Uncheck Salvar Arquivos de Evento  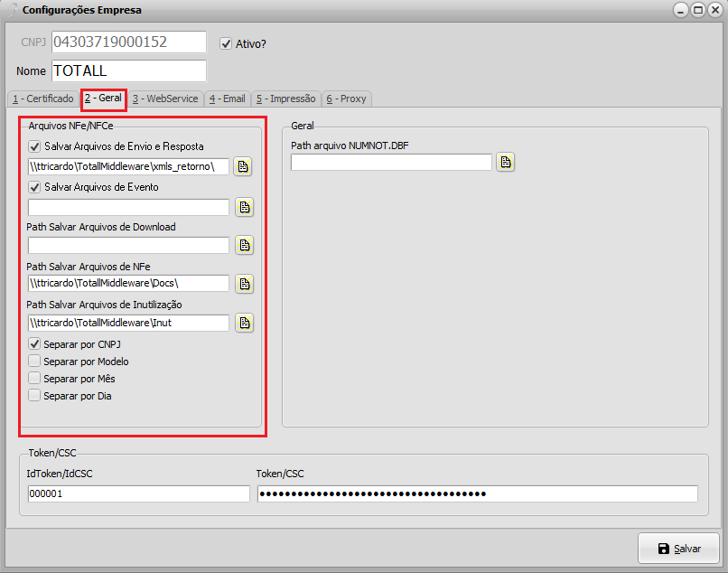pos(34,187)
